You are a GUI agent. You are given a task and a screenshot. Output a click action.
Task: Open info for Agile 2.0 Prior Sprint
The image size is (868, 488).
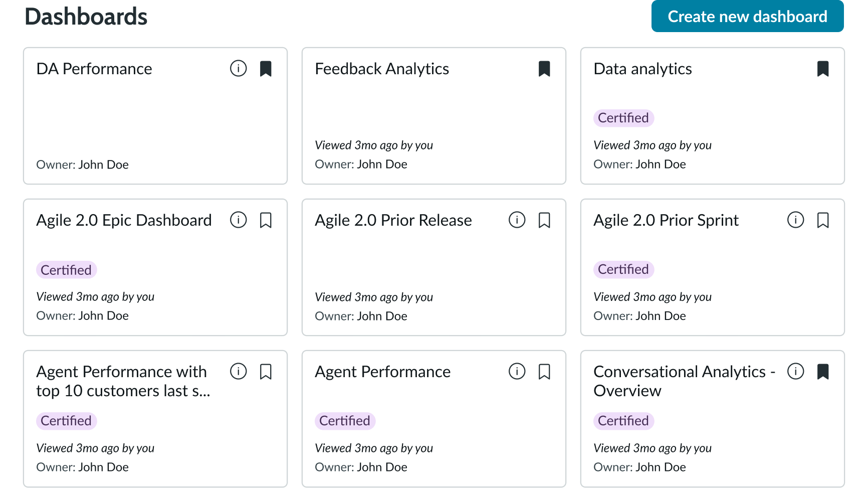point(795,220)
